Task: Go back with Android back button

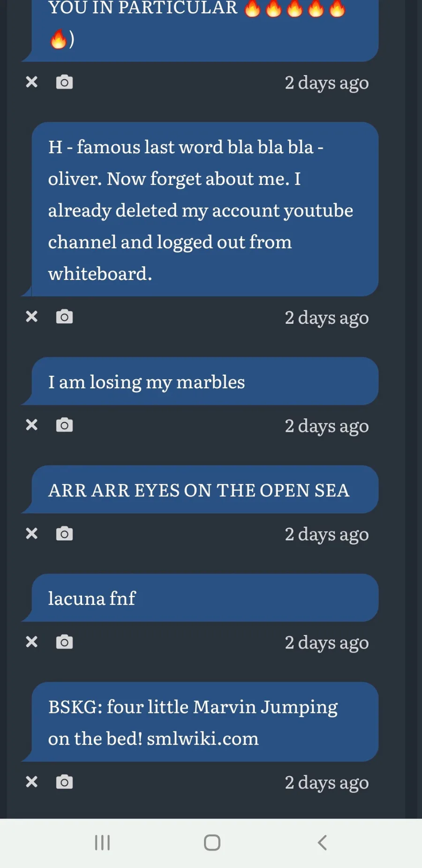Action: tap(322, 842)
